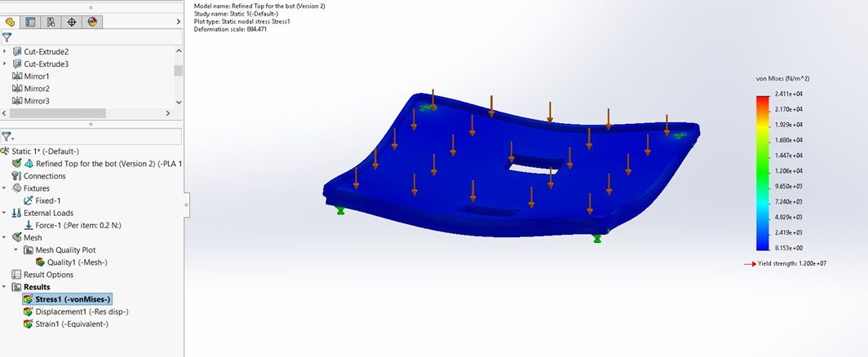The image size is (868, 357).
Task: Expand the Cut-Extrude3 feature
Action: tap(5, 64)
